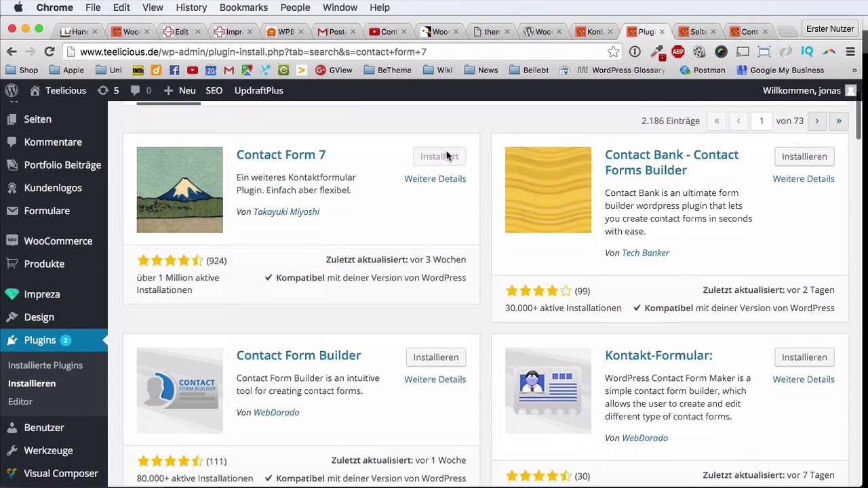Open comments bubble in admin bar
Viewport: 868px width, 488px height.
(x=140, y=90)
